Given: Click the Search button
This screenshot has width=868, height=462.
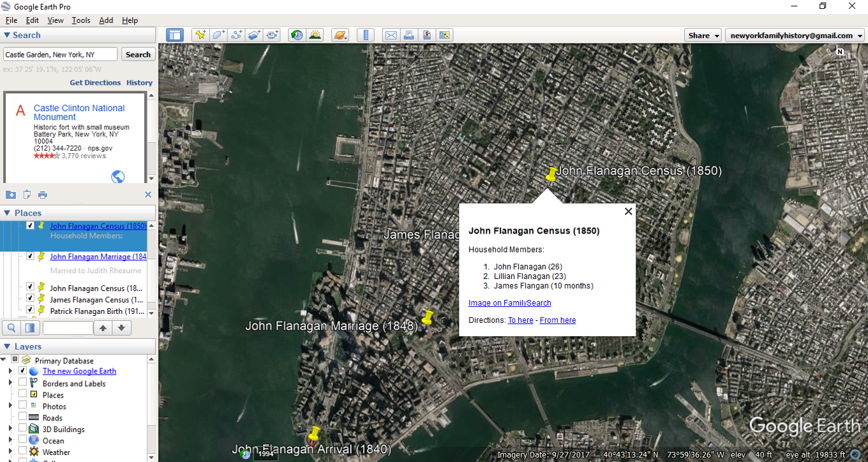Looking at the screenshot, I should (138, 55).
